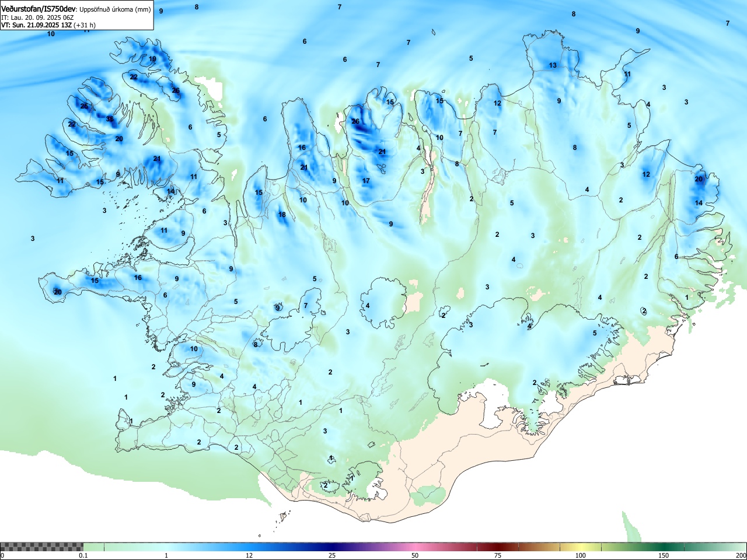The height and width of the screenshot is (560, 747).
Task: Click the "Uppsöfnuð úrkoma (mm)" label
Action: [115, 10]
